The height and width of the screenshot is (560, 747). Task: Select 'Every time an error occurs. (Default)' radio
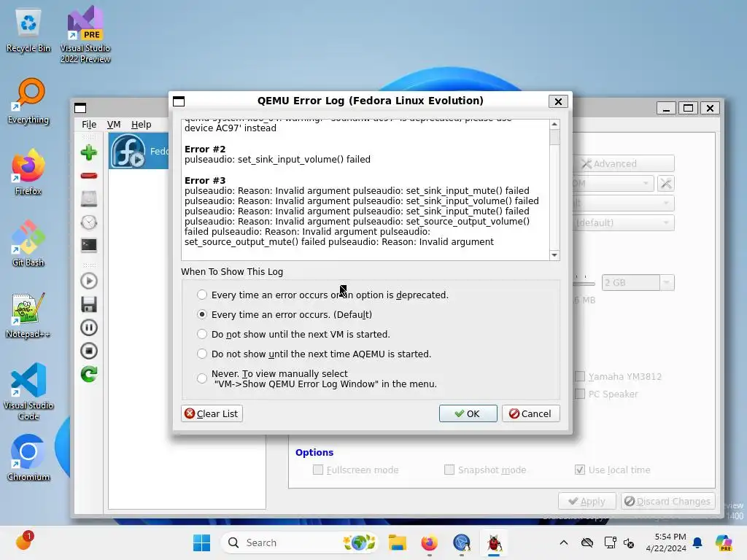(202, 314)
